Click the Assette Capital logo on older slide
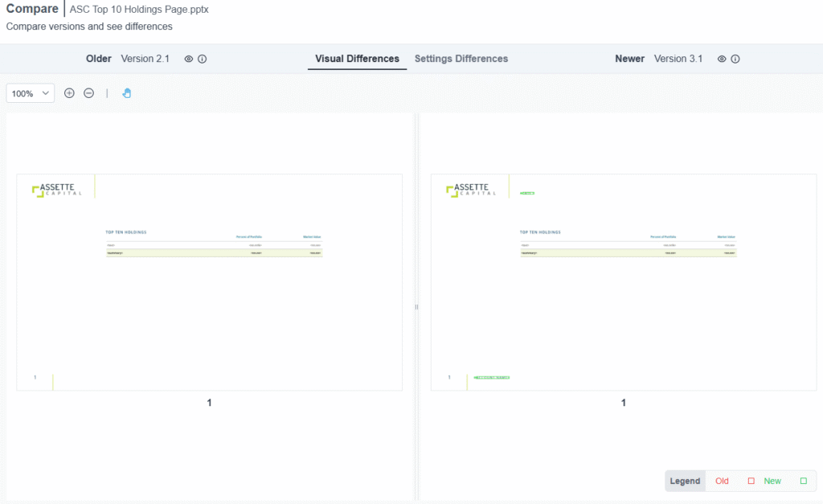The height and width of the screenshot is (504, 823). [56, 190]
